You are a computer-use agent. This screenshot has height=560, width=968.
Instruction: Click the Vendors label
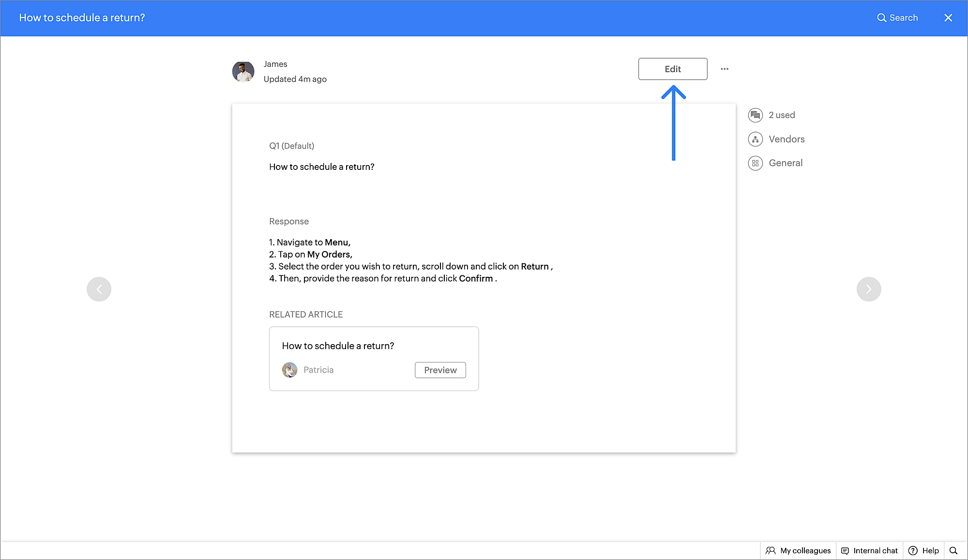click(x=786, y=139)
